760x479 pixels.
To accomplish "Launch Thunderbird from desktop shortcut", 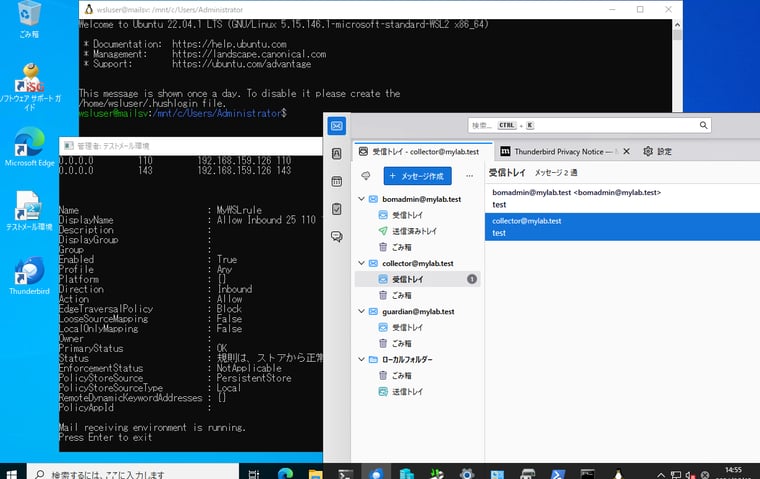I will click(x=29, y=276).
